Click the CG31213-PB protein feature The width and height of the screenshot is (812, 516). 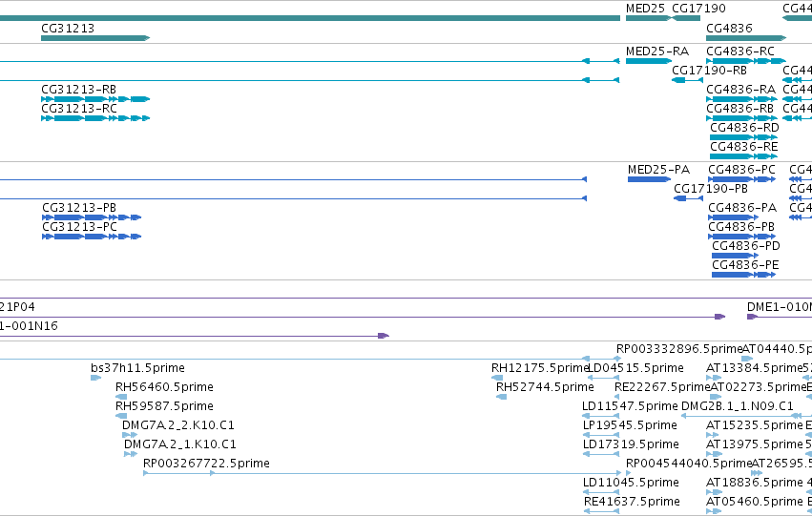(x=92, y=217)
